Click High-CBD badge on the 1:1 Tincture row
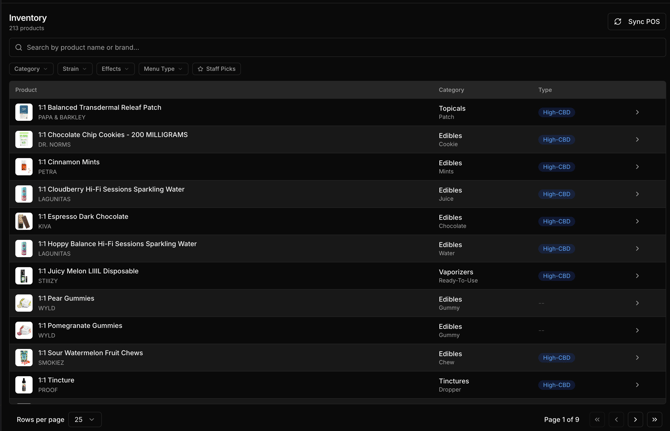The width and height of the screenshot is (670, 431). tap(556, 385)
